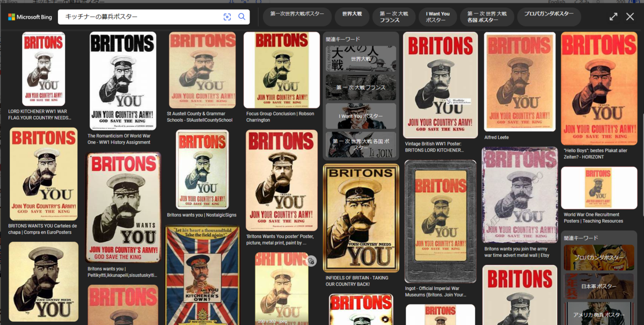Open the BRITONS WANTS YOU Carteles de chapa image
Image resolution: width=644 pixels, height=325 pixels.
[43, 174]
